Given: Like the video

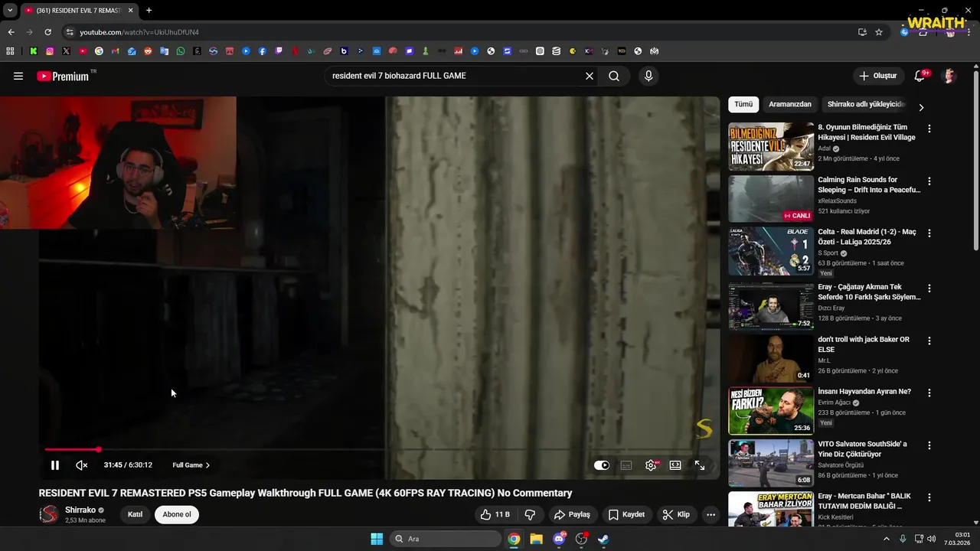Looking at the screenshot, I should [x=494, y=514].
